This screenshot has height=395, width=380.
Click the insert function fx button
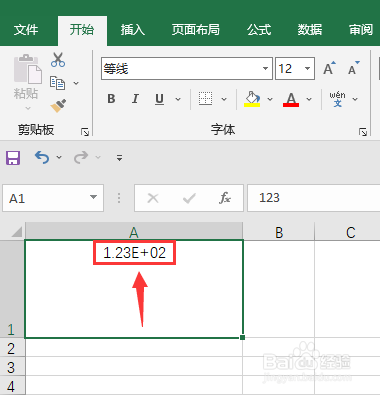point(225,198)
